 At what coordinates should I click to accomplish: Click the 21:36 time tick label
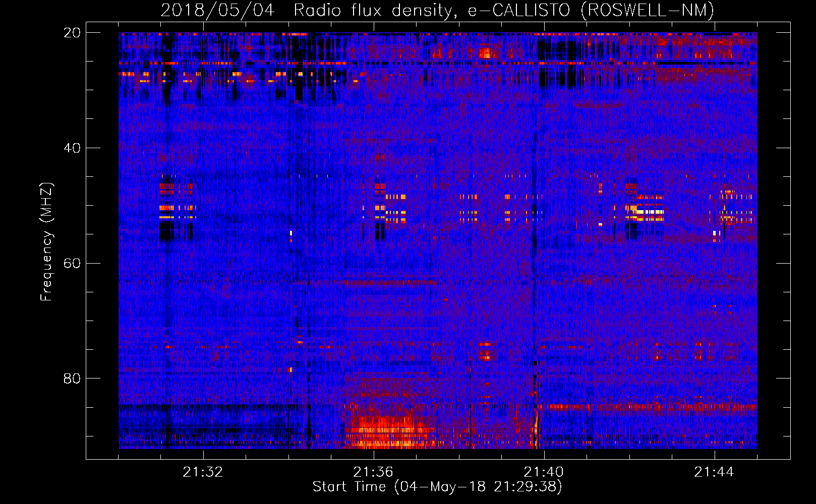coord(373,472)
